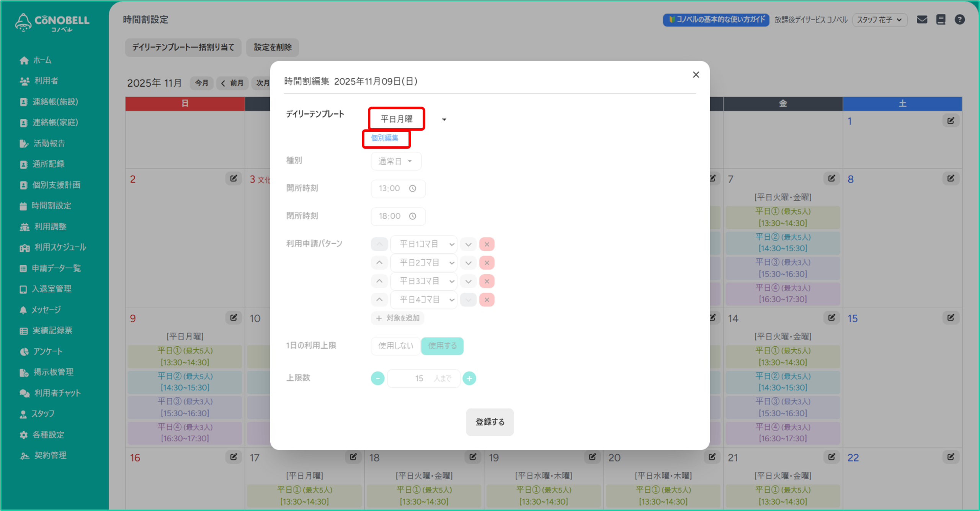Move 平日2コマ目 pattern up
Image resolution: width=980 pixels, height=511 pixels.
coord(379,263)
